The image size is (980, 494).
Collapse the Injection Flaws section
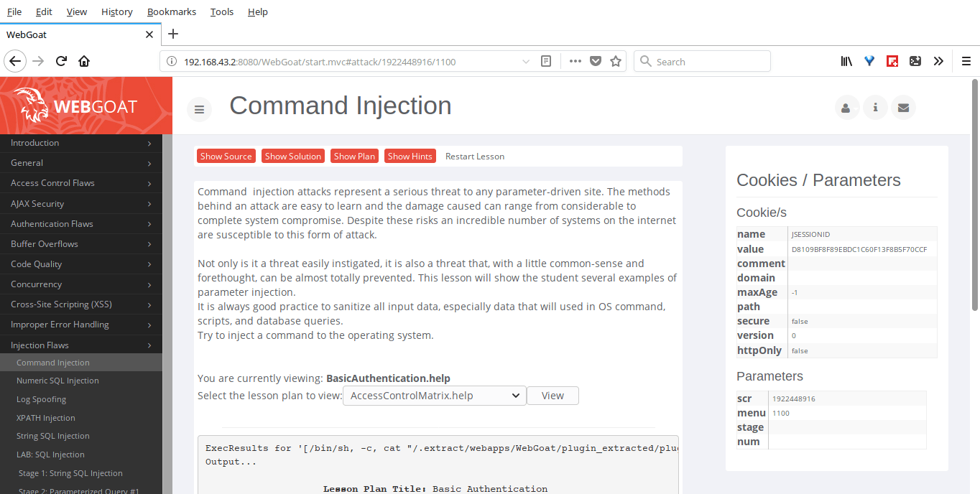click(x=81, y=345)
